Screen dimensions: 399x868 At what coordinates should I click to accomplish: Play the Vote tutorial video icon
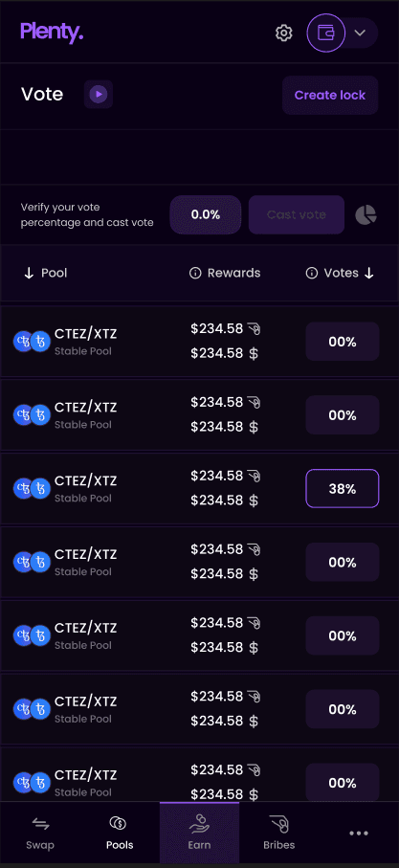coord(99,94)
